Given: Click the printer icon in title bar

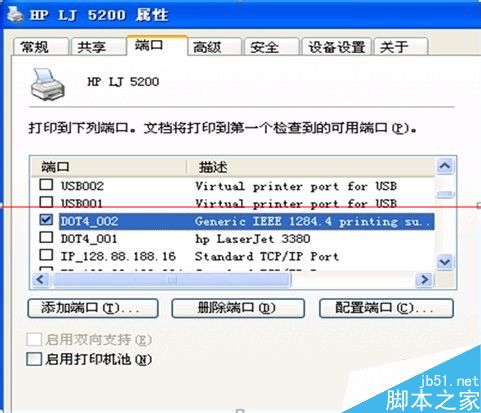Looking at the screenshot, I should click(15, 15).
